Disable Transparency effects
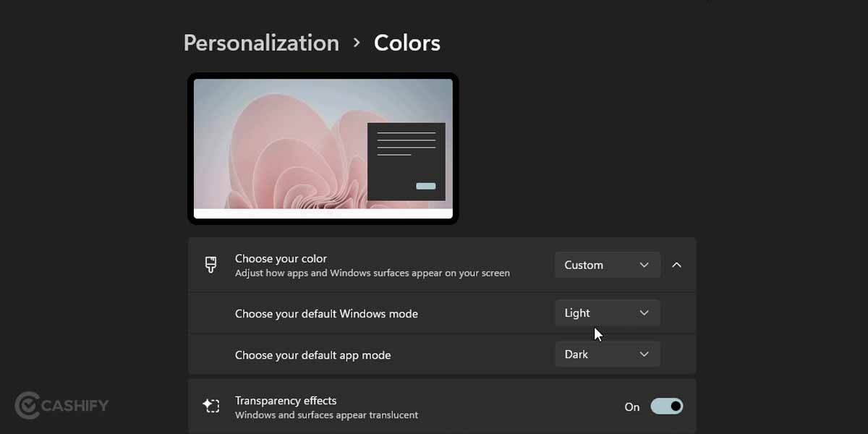Image resolution: width=868 pixels, height=434 pixels. 666,406
